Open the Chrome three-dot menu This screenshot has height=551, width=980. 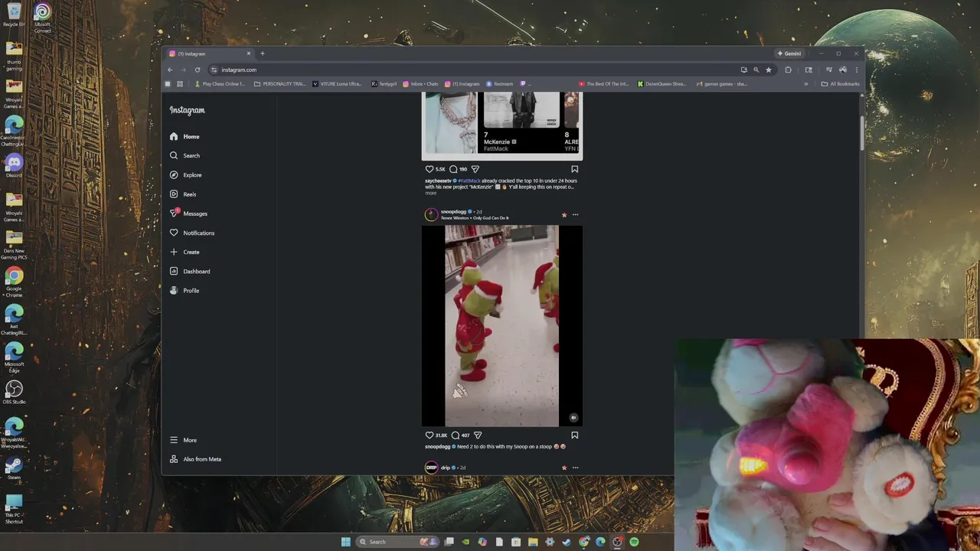coord(856,70)
